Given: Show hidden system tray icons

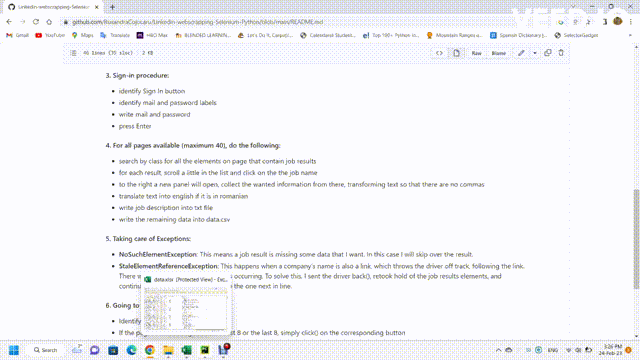Looking at the screenshot, I should coord(498,350).
